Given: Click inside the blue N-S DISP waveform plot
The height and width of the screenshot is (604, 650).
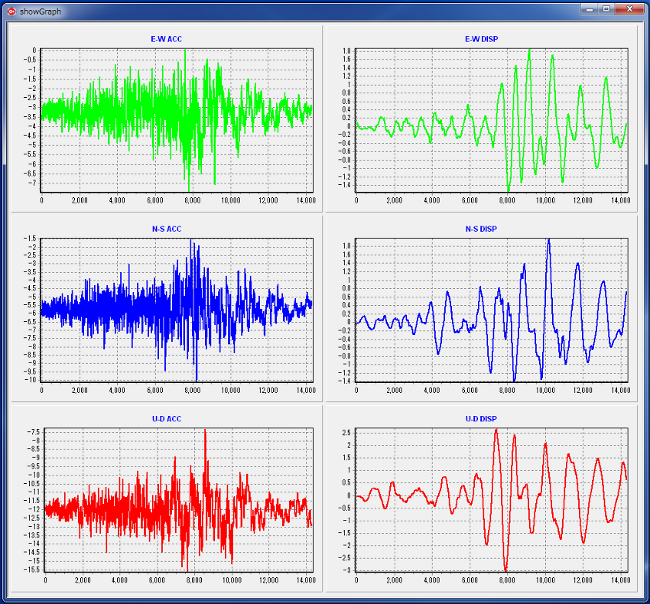Looking at the screenshot, I should click(x=492, y=310).
